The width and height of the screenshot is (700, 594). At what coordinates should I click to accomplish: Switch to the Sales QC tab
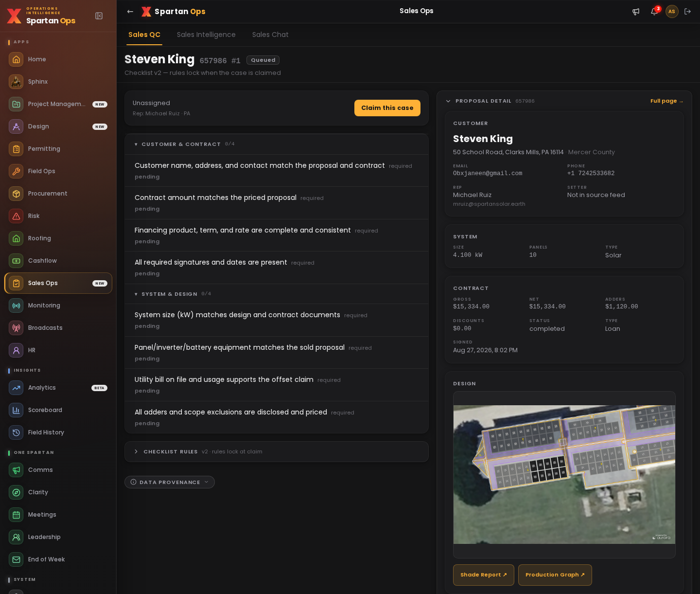point(144,35)
